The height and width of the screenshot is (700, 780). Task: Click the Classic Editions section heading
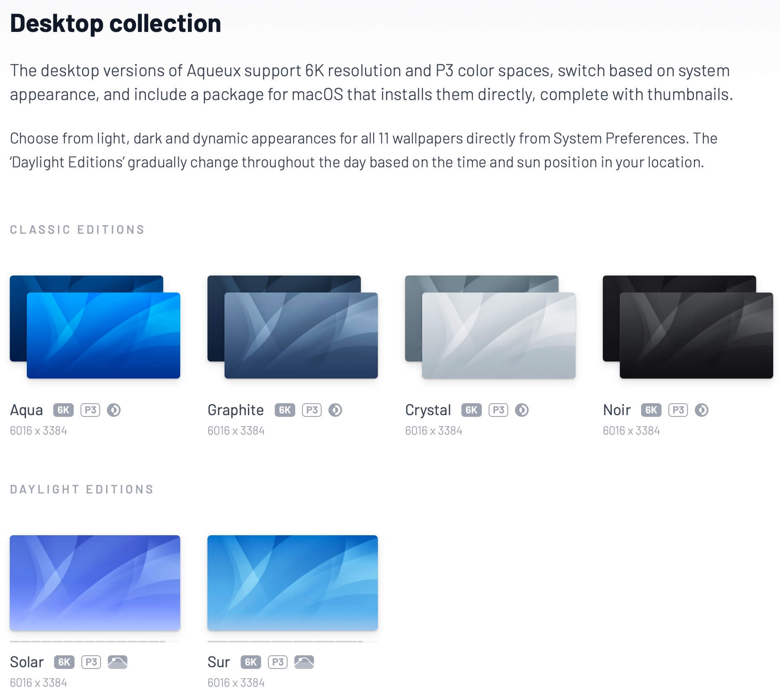[78, 230]
